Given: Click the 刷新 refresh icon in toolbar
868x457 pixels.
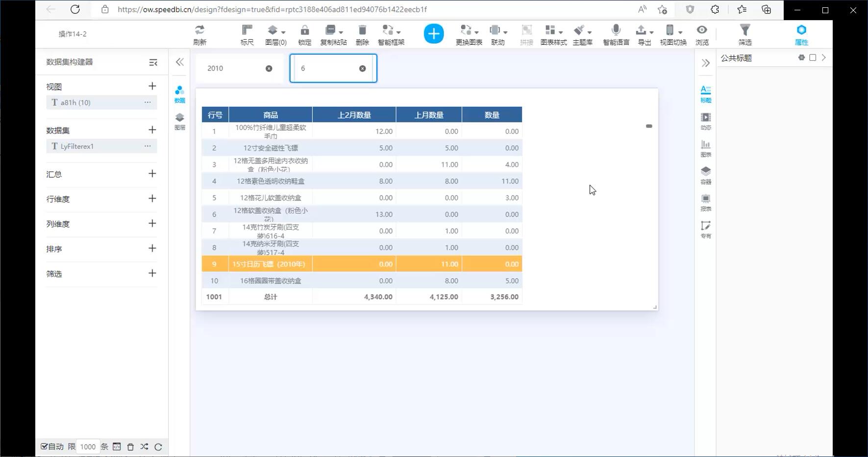Looking at the screenshot, I should 199,30.
